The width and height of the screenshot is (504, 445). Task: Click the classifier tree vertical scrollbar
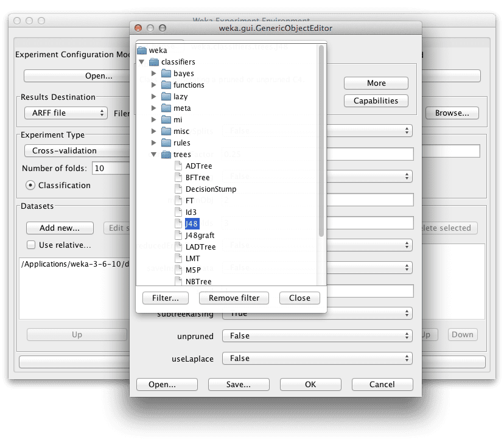(321, 141)
